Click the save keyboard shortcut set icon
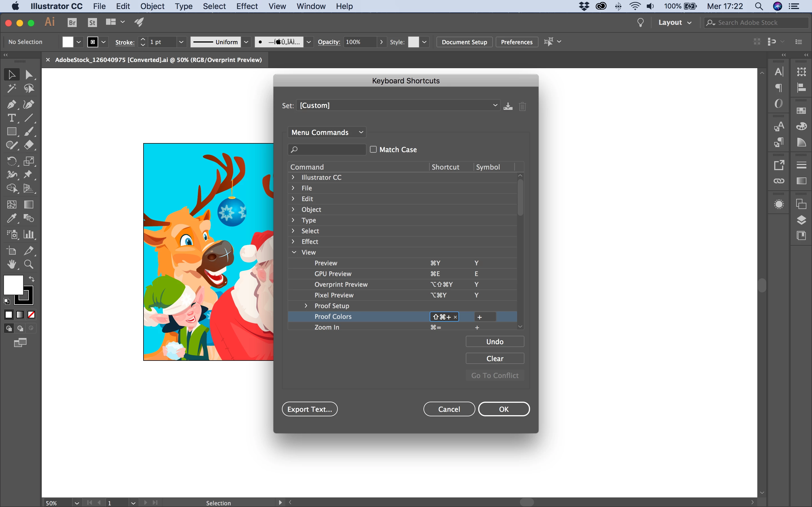This screenshot has width=812, height=507. pyautogui.click(x=508, y=106)
